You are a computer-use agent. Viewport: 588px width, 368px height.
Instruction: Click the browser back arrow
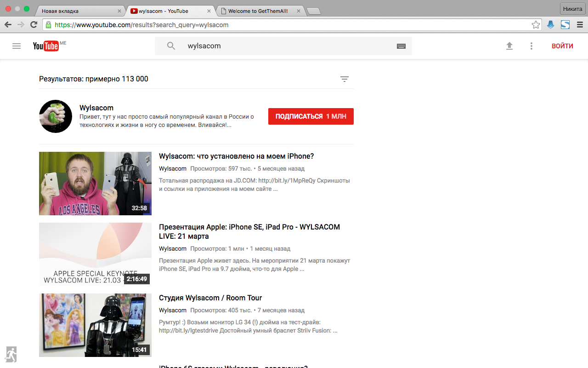click(x=8, y=25)
